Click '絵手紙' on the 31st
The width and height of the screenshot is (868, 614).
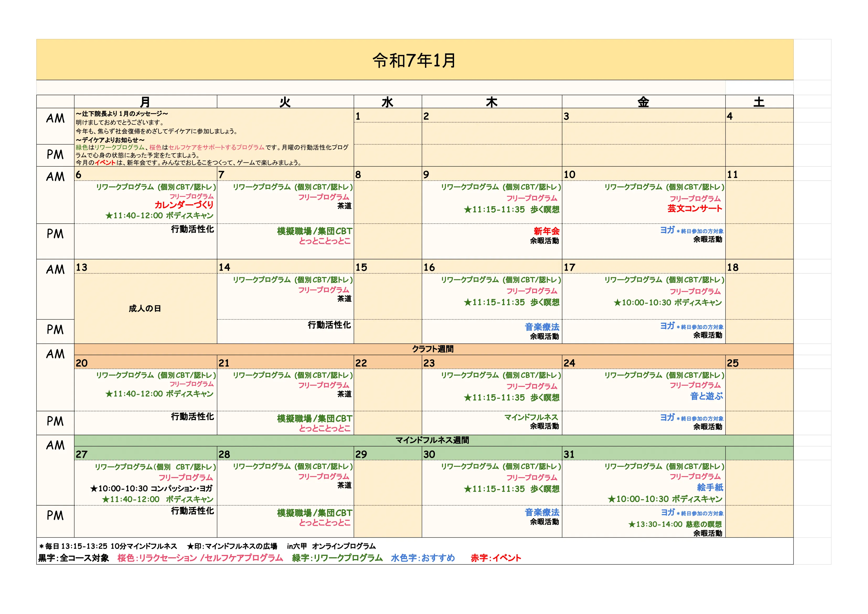coord(710,487)
